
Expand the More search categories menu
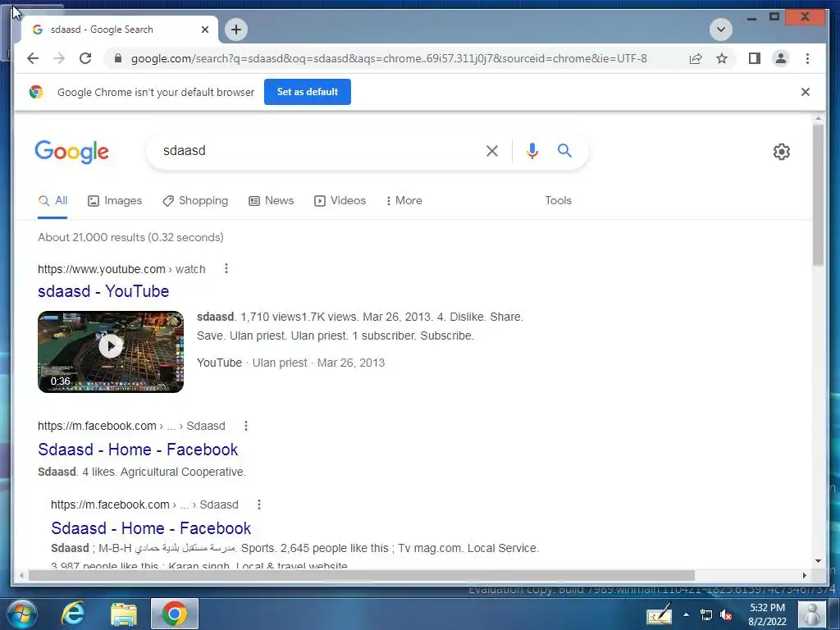(x=404, y=201)
